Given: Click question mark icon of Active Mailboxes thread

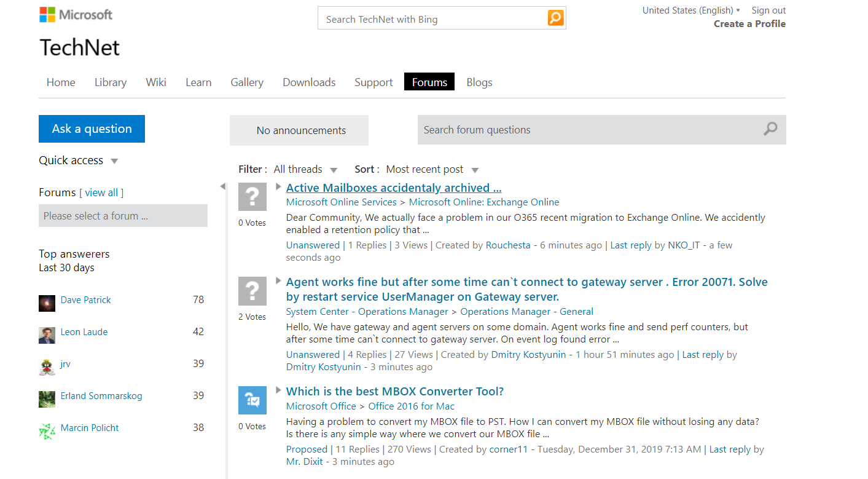Looking at the screenshot, I should pos(252,197).
